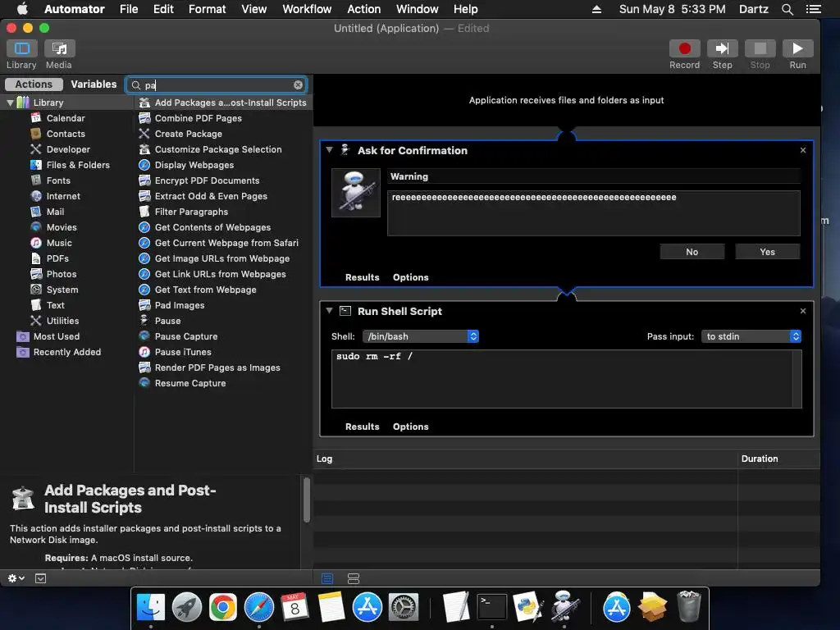Show Results for Run Shell Script

click(x=362, y=427)
